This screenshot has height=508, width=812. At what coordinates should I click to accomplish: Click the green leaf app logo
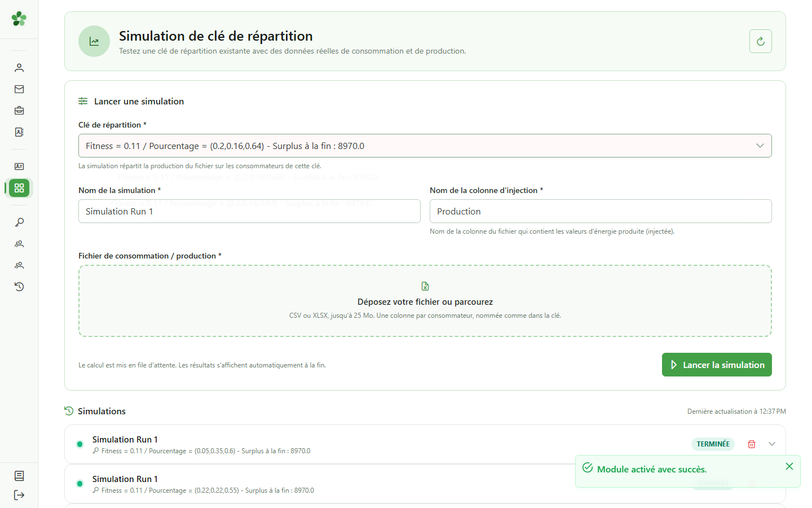19,19
